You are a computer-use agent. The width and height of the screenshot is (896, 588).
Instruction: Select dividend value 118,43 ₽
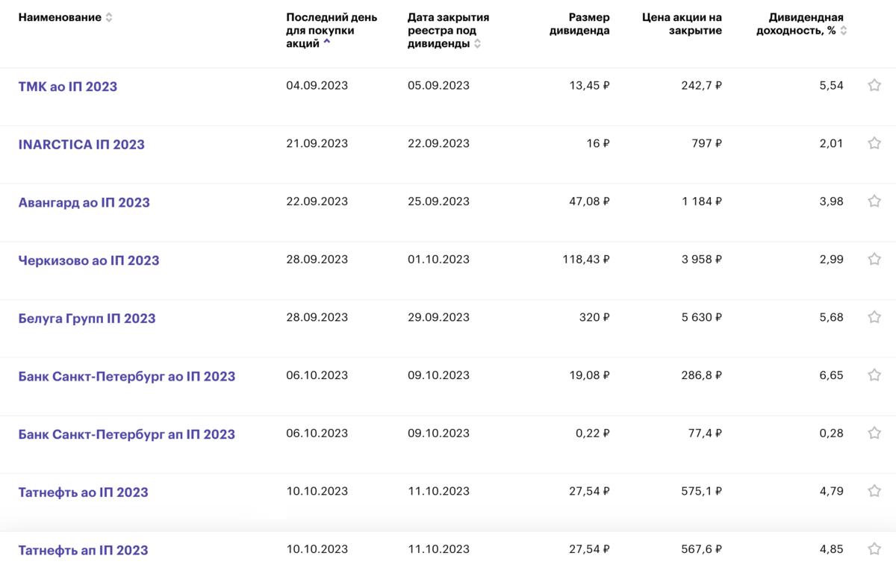pos(586,260)
